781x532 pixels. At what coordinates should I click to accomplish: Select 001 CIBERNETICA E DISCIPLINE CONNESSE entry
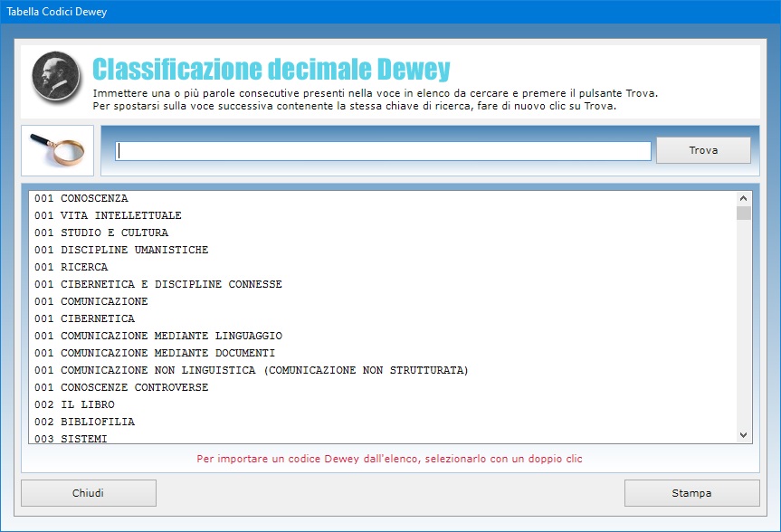[x=158, y=284]
